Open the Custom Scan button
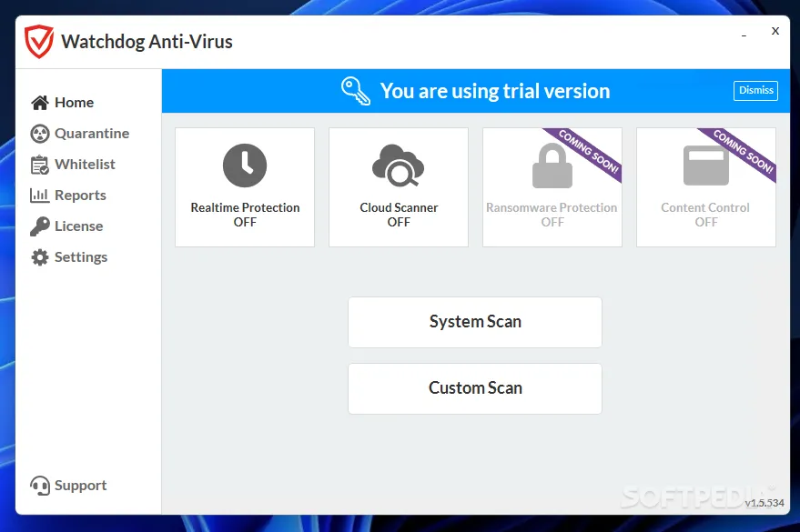 click(475, 388)
